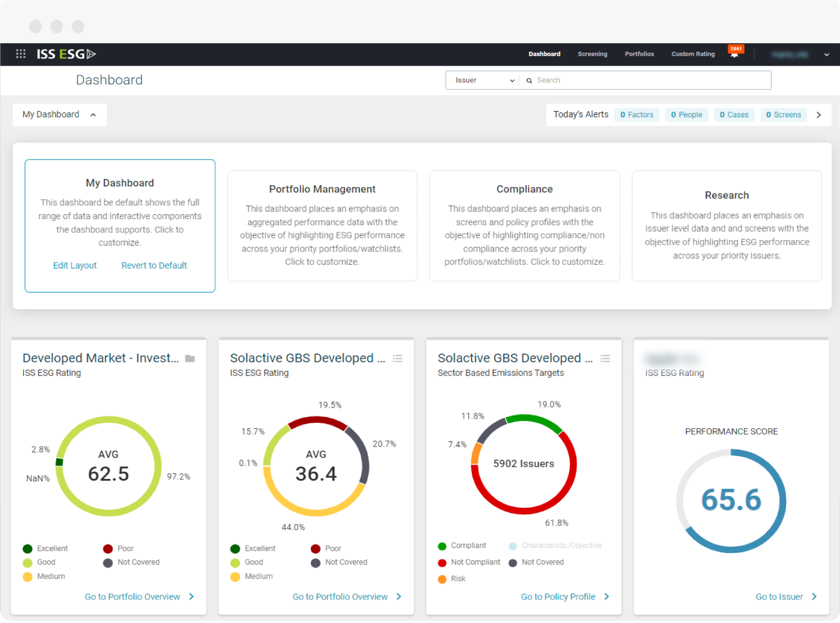
Task: Toggle Poor legend in Developed Market card
Action: [x=118, y=548]
